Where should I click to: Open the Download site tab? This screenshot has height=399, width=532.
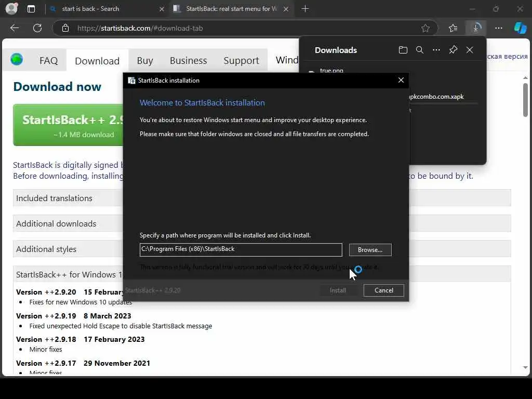pos(97,60)
